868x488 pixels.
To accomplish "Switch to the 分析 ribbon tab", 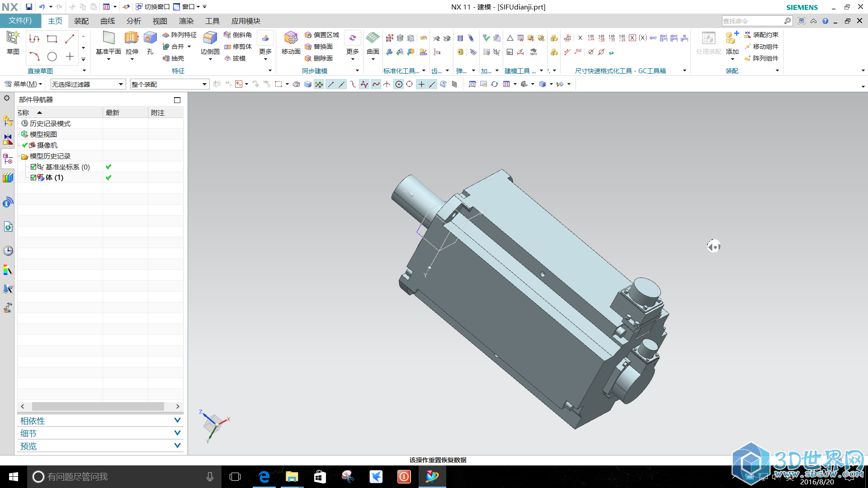I will click(134, 21).
